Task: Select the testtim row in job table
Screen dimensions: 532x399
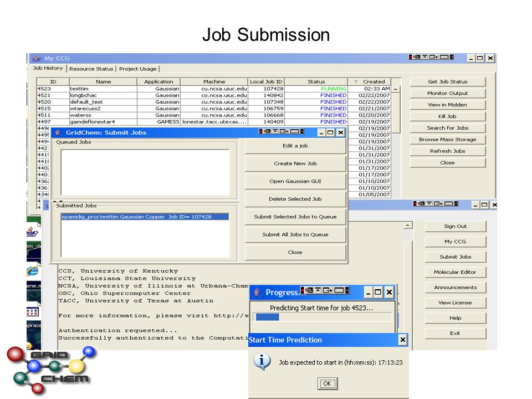Action: click(x=214, y=89)
